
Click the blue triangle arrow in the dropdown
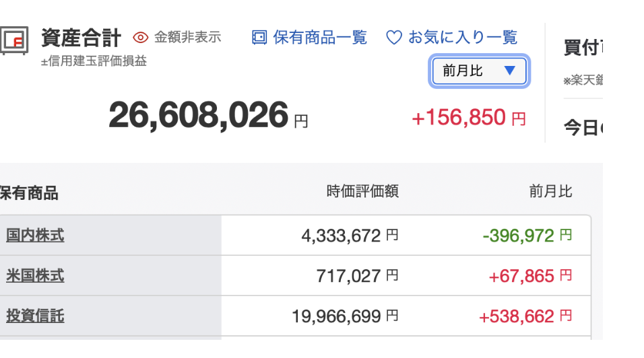510,71
